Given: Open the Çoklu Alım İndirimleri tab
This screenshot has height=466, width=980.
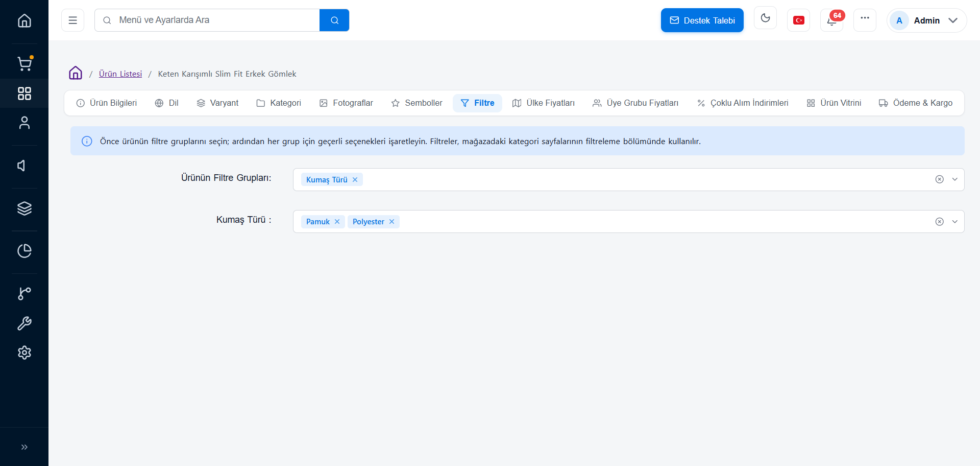Looking at the screenshot, I should [743, 103].
